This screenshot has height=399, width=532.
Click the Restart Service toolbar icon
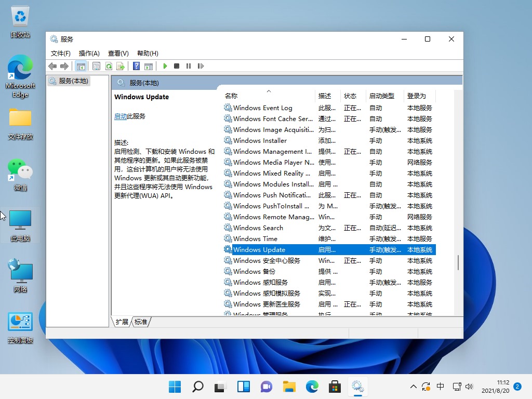point(201,66)
